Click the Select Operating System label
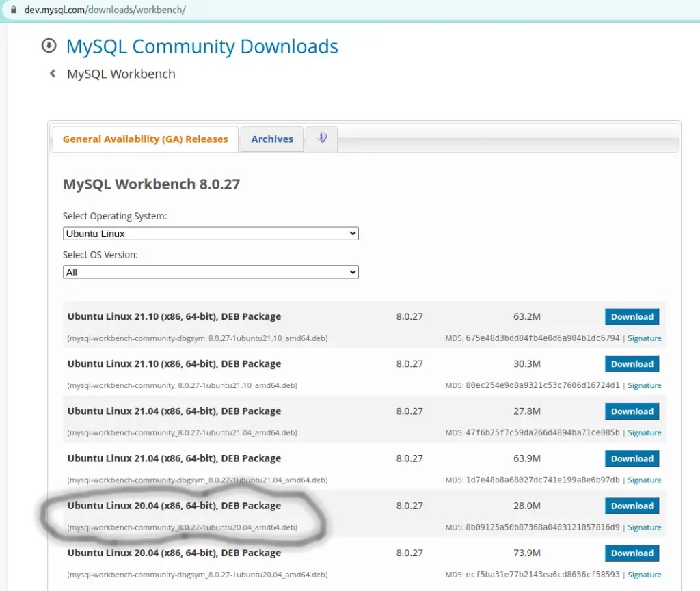700x591 pixels. [x=115, y=217]
